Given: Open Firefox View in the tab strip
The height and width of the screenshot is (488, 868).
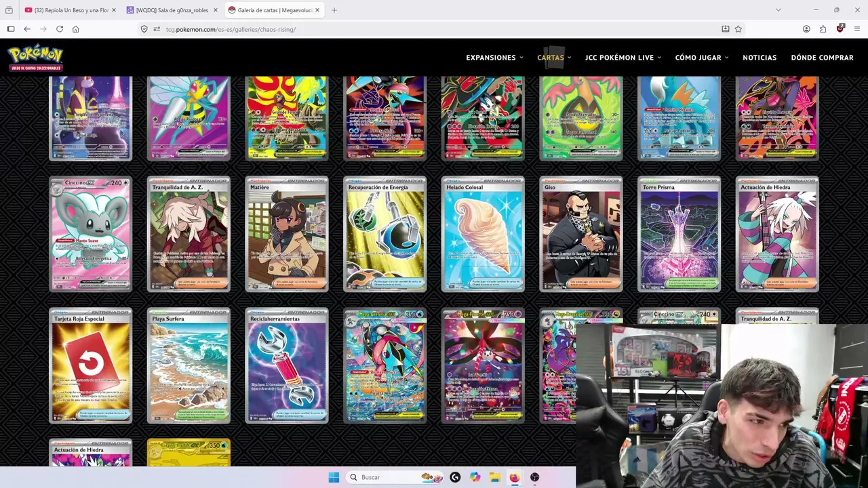Looking at the screenshot, I should pyautogui.click(x=9, y=10).
